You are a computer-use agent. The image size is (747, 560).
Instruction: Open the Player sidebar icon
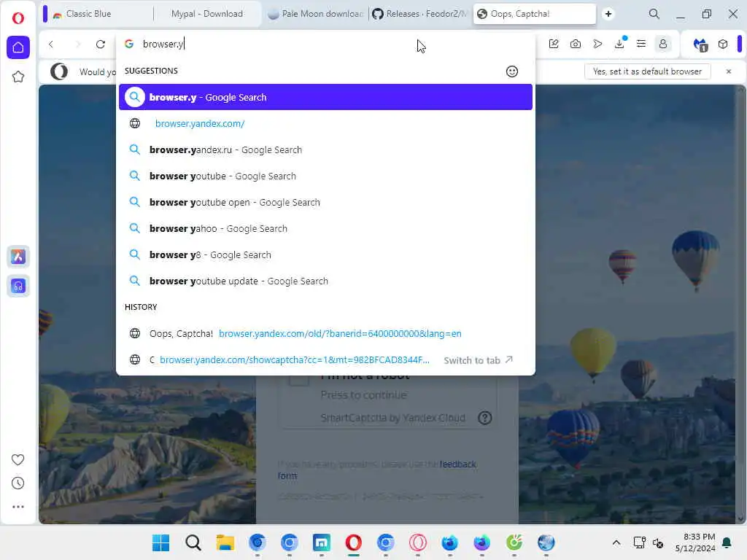18,286
